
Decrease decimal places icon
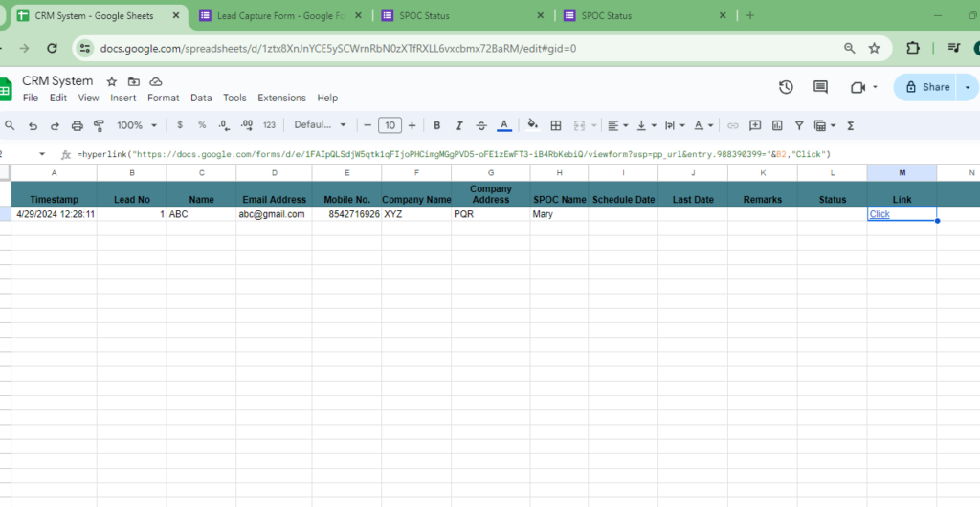pos(224,125)
